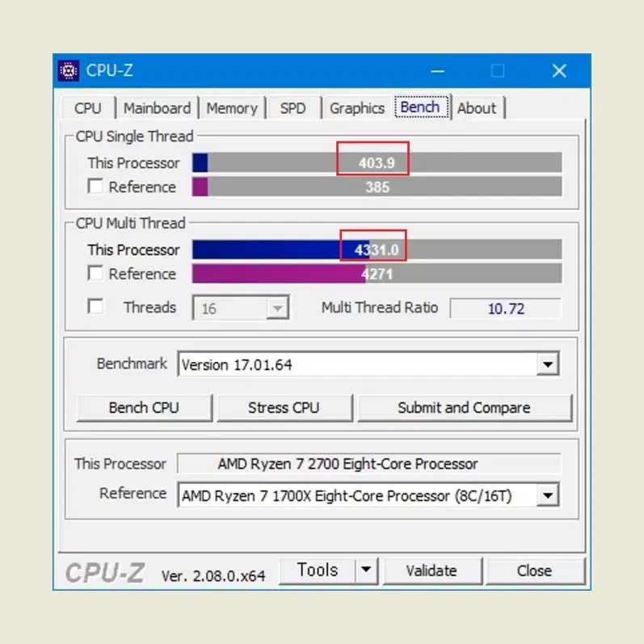644x644 pixels.
Task: Open the Tools dropdown arrow
Action: coord(366,570)
